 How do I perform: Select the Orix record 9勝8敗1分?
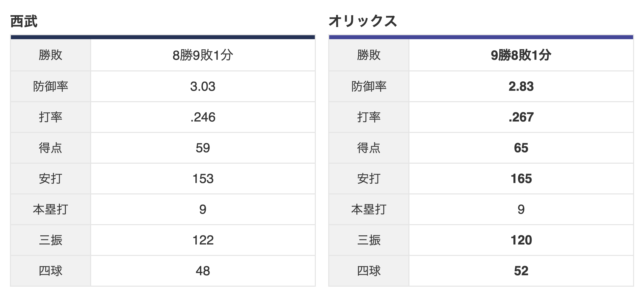tap(521, 55)
